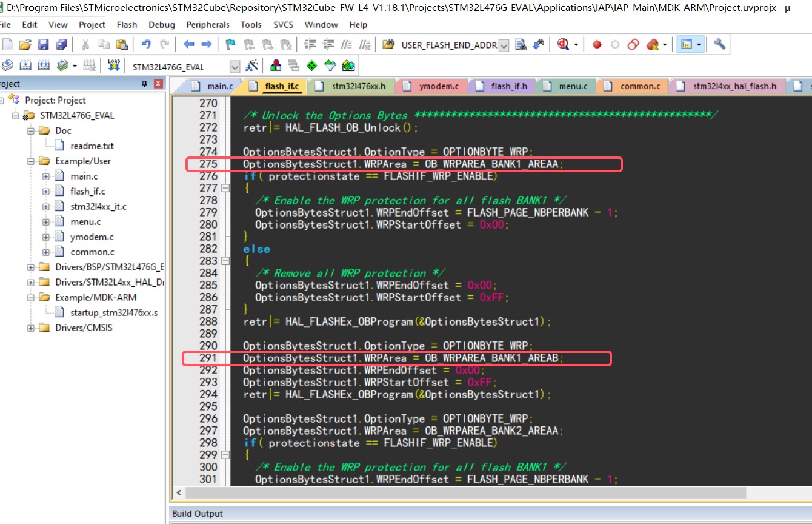Open the STM32L476G_EVAL target dropdown

point(235,66)
